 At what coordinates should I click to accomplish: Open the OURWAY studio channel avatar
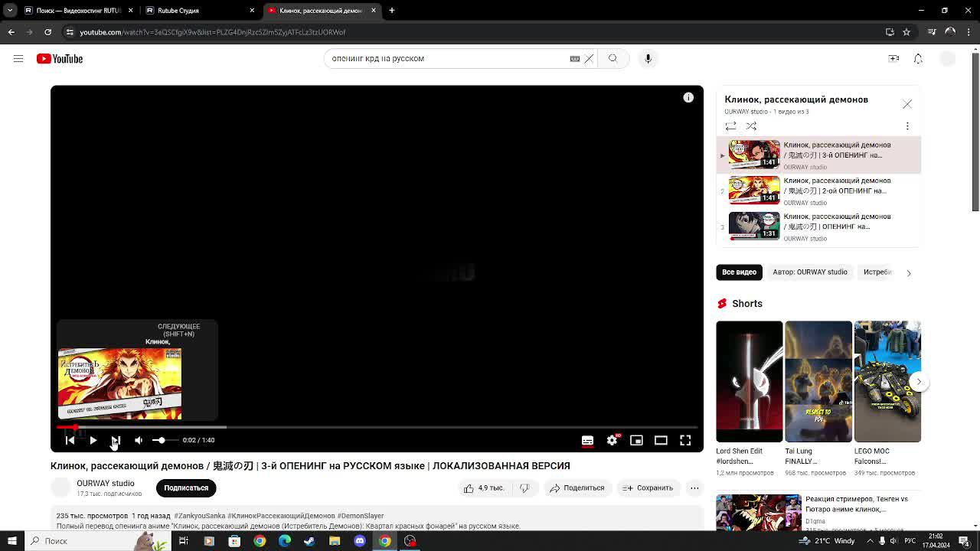point(60,487)
